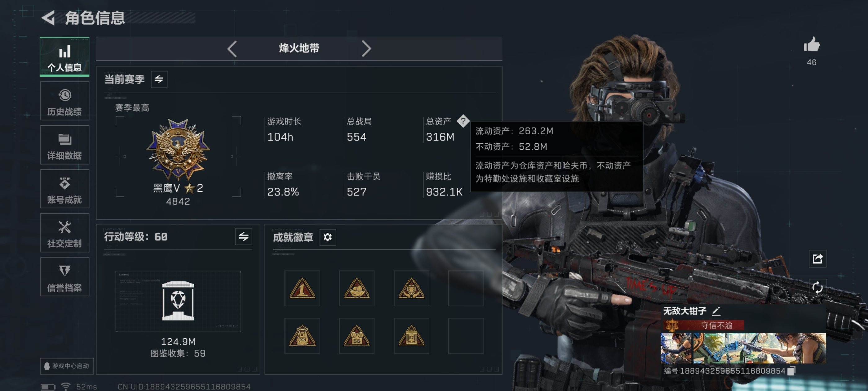Viewport: 868px width, 391px height.
Task: Click the rotate character refresh icon
Action: pos(817,288)
